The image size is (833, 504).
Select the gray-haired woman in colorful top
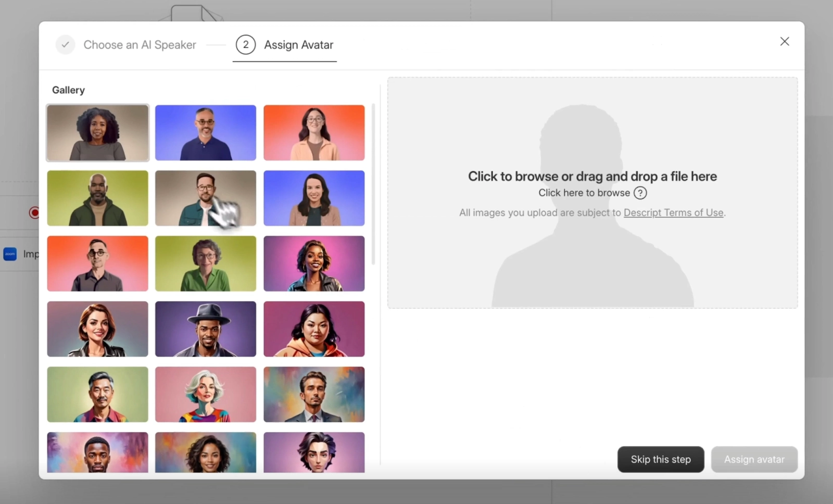[x=206, y=394]
